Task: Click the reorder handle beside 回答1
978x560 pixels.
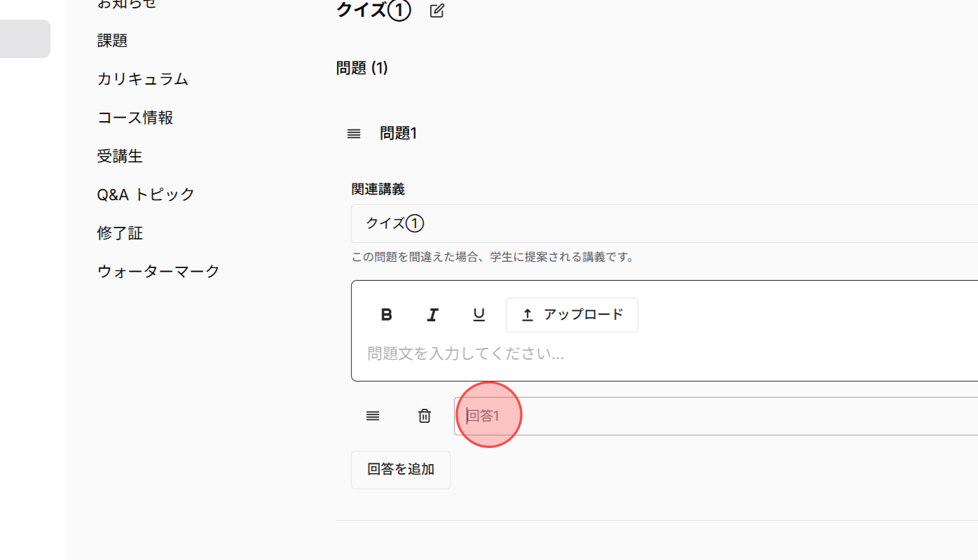Action: 373,415
